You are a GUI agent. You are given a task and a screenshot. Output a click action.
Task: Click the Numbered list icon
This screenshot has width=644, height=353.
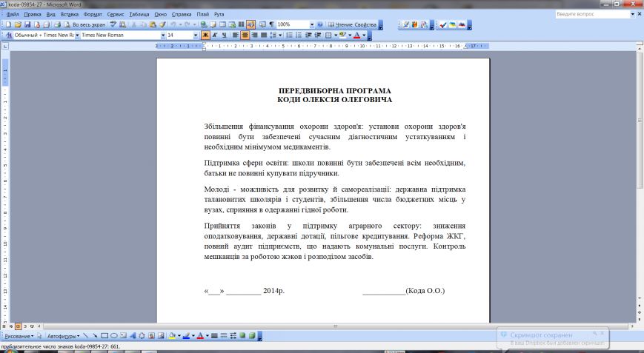point(289,36)
